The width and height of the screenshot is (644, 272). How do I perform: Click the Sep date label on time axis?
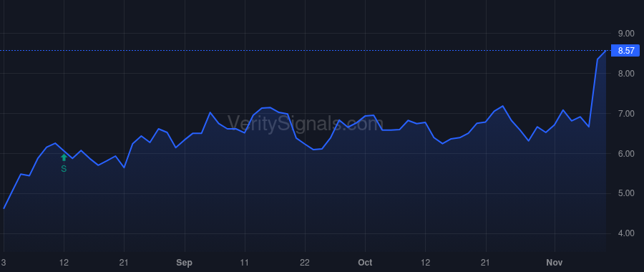tap(185, 263)
